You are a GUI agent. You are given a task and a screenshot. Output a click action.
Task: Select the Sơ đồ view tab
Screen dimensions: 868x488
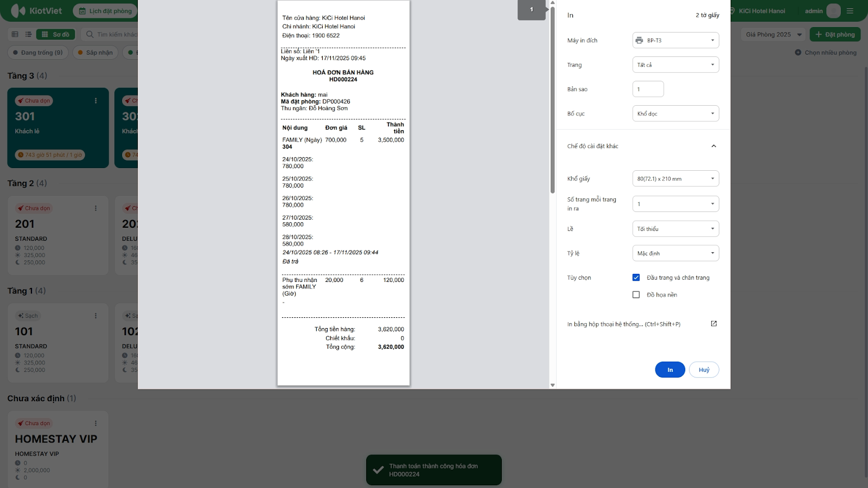[55, 34]
